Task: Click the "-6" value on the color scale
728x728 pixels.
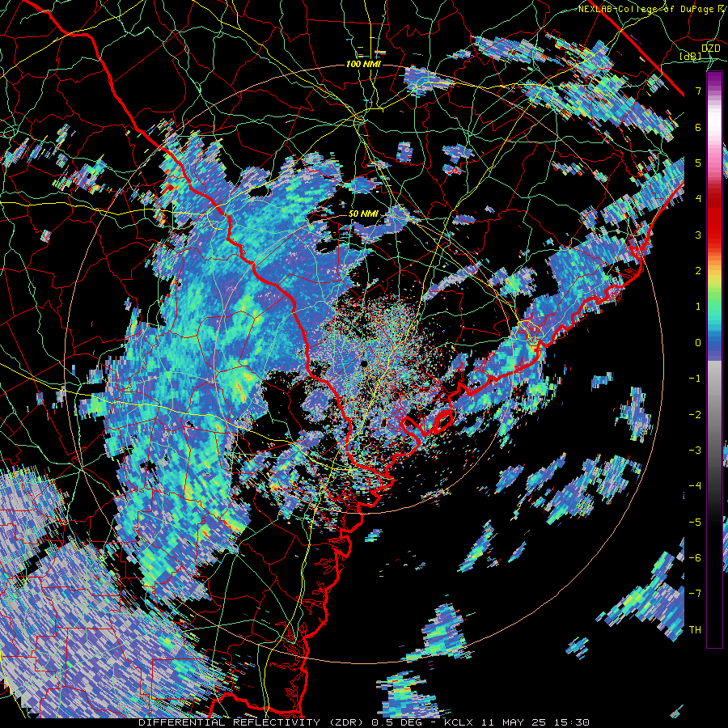Action: tap(695, 558)
